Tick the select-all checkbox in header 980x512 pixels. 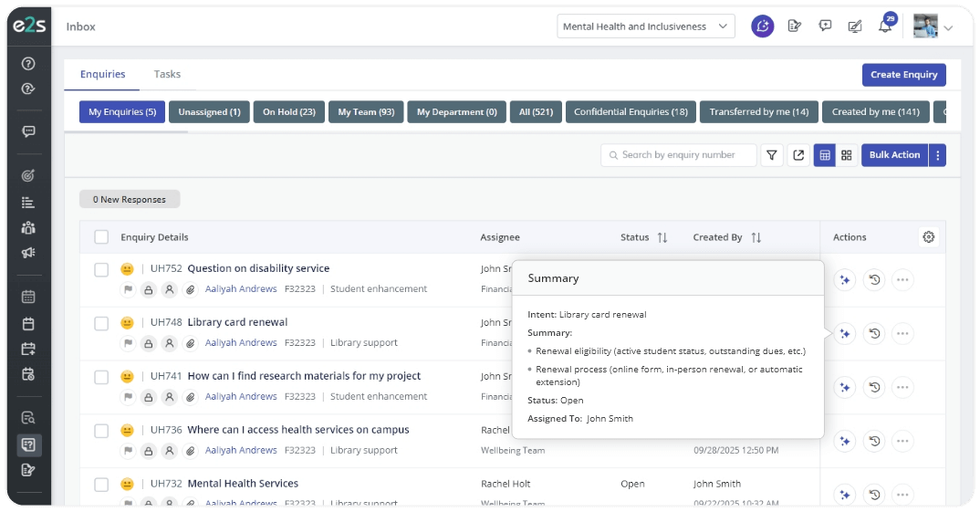101,237
